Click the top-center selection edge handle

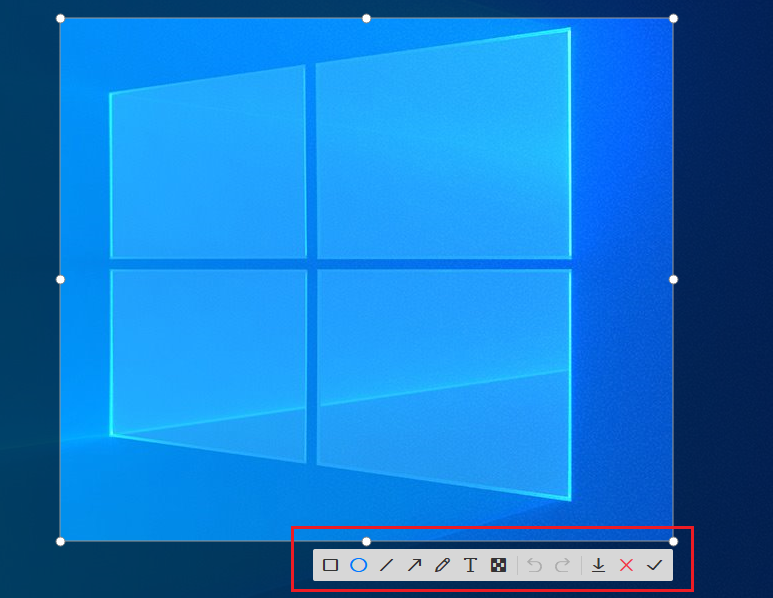pyautogui.click(x=366, y=18)
